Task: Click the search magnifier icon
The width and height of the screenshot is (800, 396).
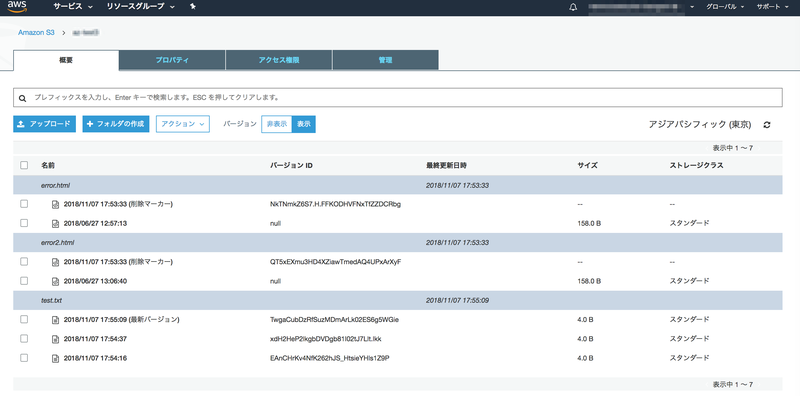Action: click(x=22, y=97)
